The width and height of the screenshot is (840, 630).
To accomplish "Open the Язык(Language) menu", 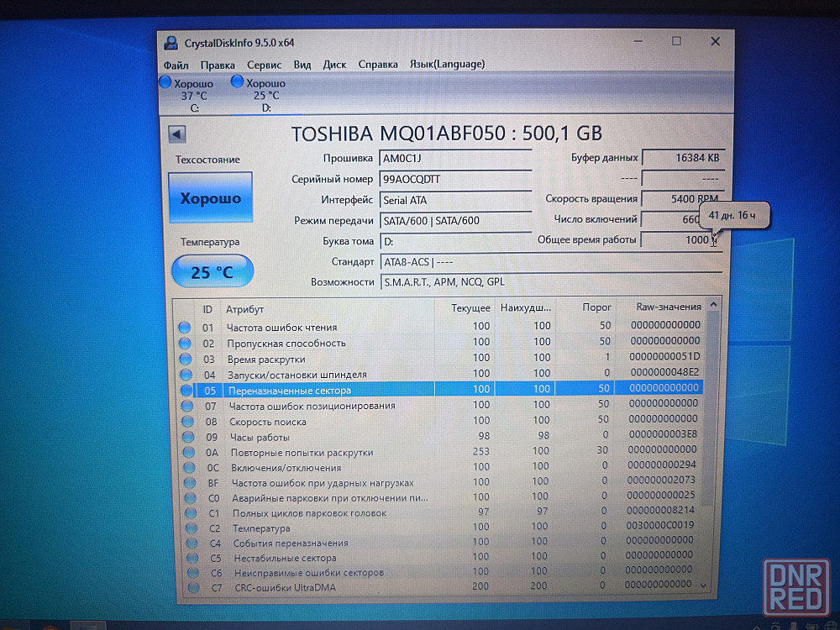I will (448, 64).
